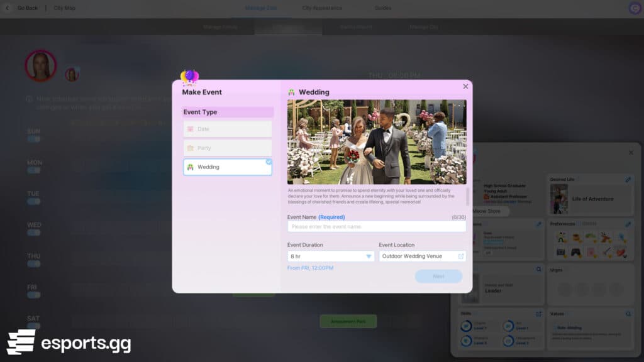Viewport: 644px width, 362px height.
Task: Open the Guides tab at the top
Action: tap(382, 8)
